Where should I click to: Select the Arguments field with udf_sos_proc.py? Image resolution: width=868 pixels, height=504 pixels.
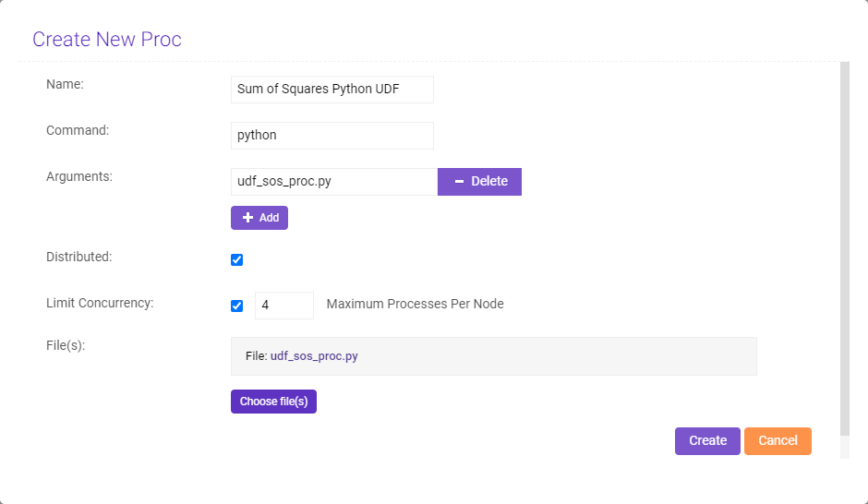(x=333, y=182)
